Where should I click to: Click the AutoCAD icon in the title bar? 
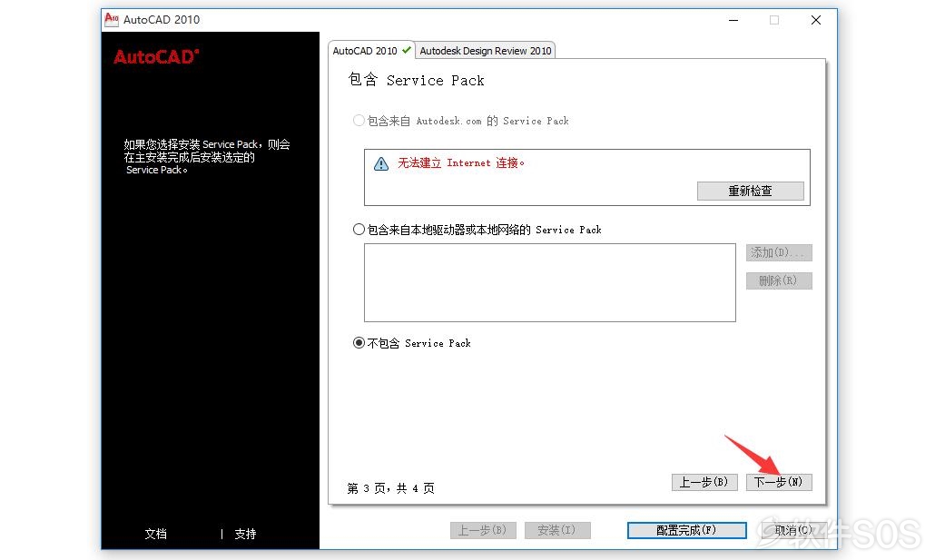(x=112, y=19)
